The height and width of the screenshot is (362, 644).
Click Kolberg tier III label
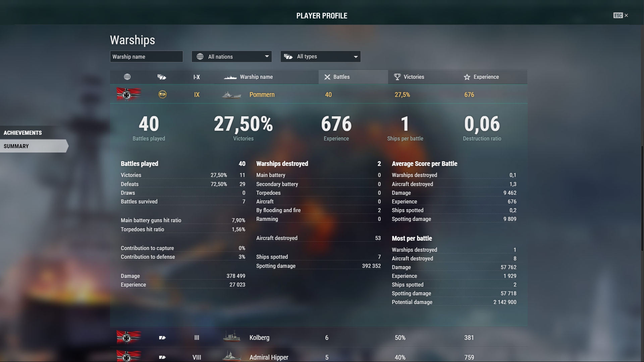coord(197,338)
